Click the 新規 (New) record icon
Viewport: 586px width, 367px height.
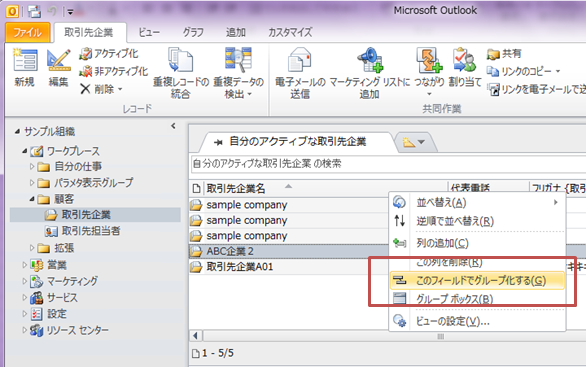[x=25, y=60]
